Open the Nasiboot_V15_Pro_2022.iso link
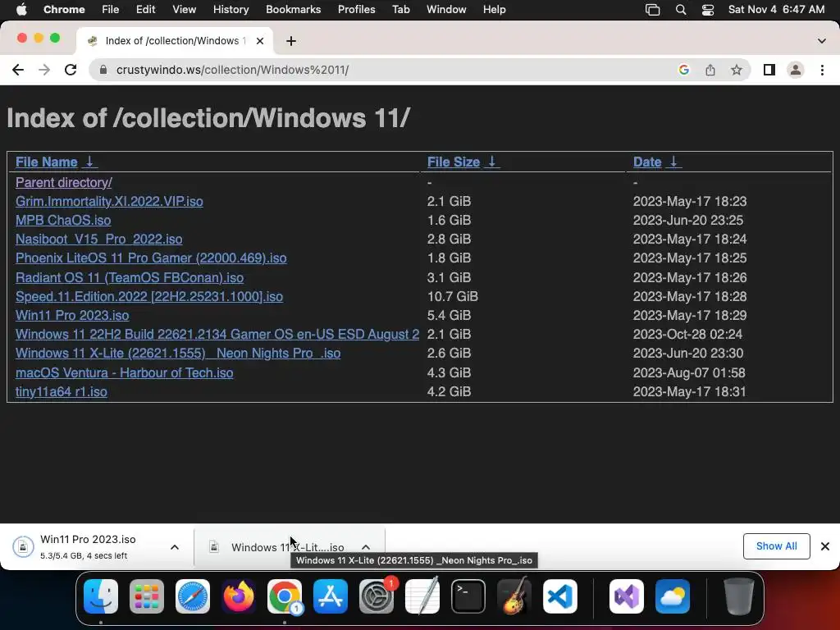The height and width of the screenshot is (630, 840). pyautogui.click(x=98, y=239)
